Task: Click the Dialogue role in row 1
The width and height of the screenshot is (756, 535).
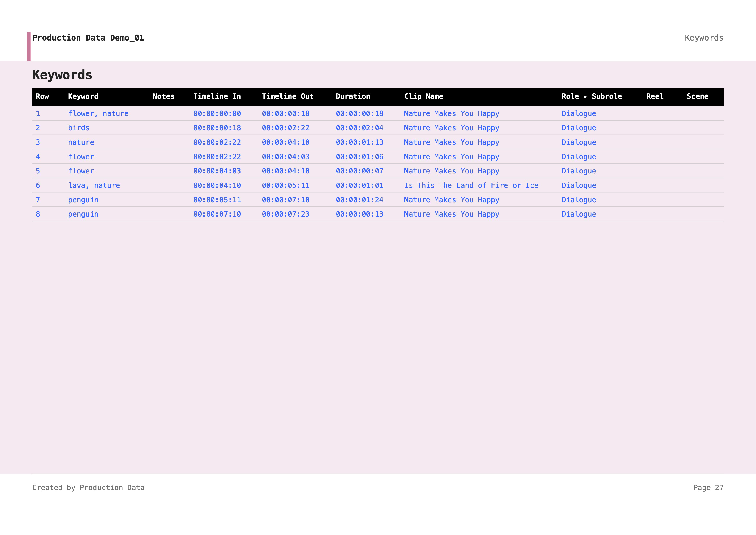Action: [x=579, y=114]
